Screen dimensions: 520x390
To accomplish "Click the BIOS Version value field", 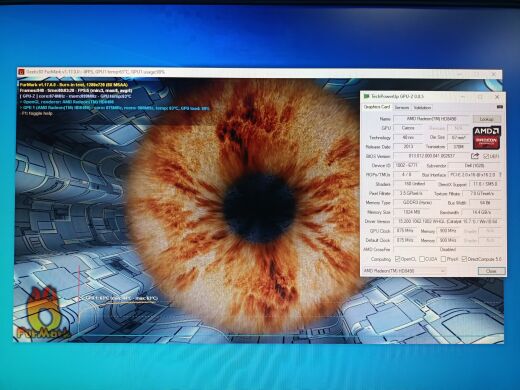I will [431, 156].
